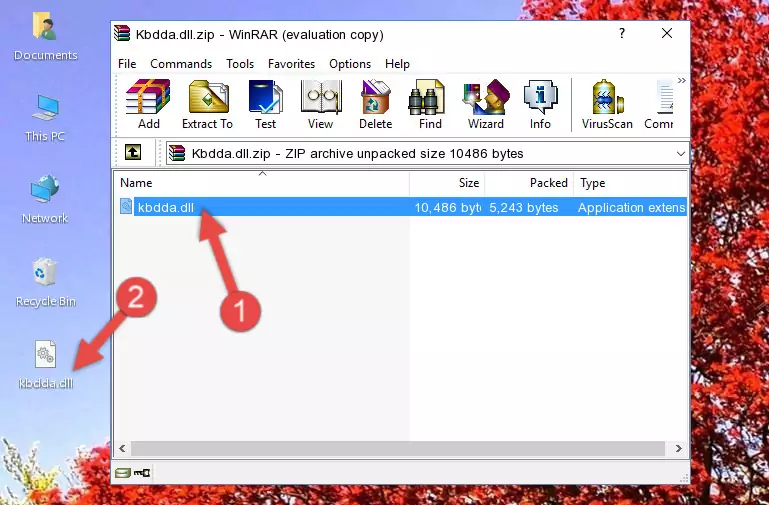Open Extract To from the toolbar

tap(207, 105)
